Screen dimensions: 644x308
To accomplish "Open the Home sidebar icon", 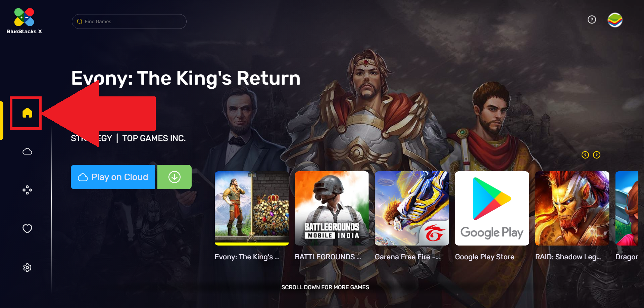I will (x=27, y=113).
